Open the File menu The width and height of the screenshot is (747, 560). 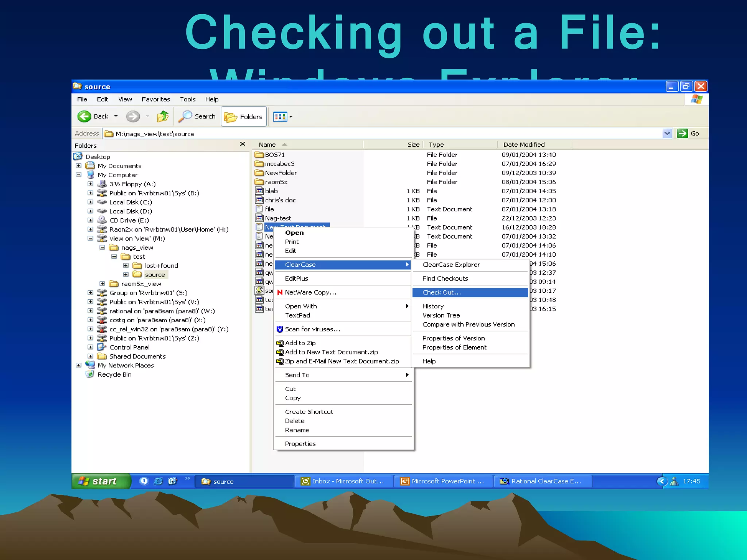pyautogui.click(x=82, y=99)
